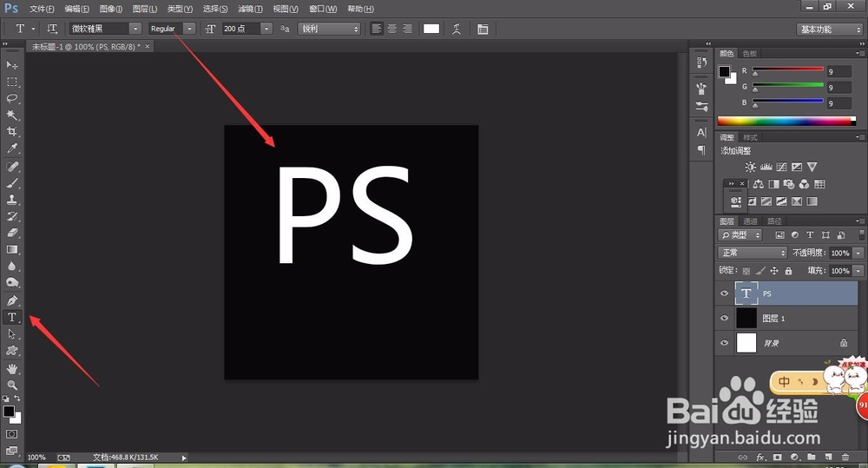Viewport: 868px width, 468px height.
Task: Toggle visibility of the PS text layer
Action: coord(724,293)
